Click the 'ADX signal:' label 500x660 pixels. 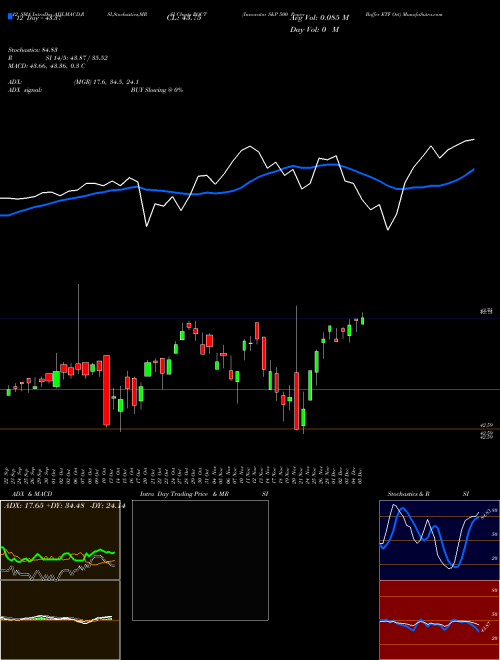tap(24, 90)
